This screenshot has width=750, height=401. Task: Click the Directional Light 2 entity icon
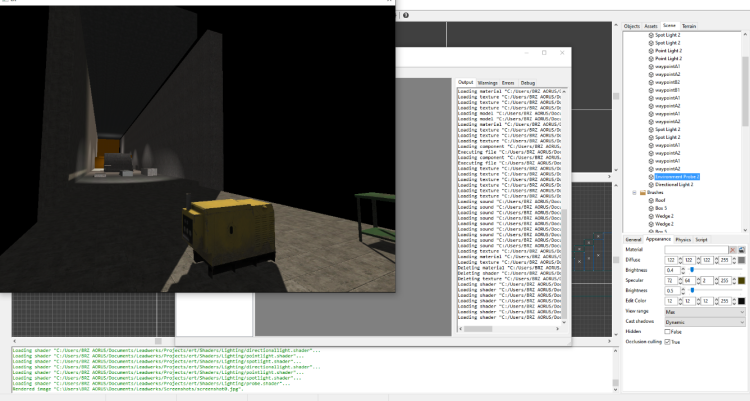[x=650, y=185]
